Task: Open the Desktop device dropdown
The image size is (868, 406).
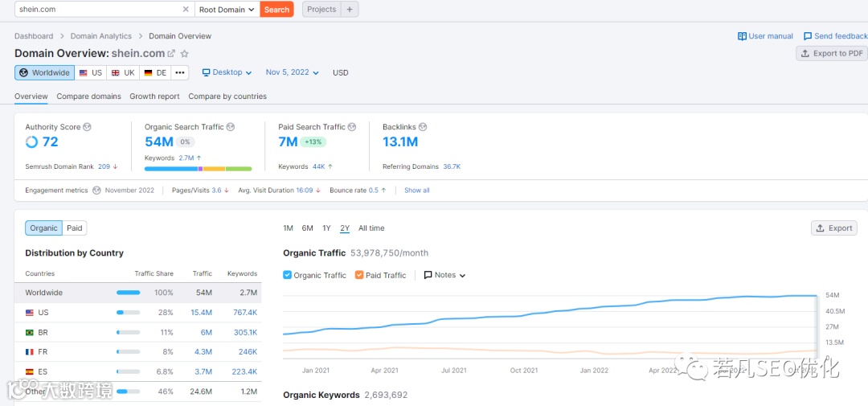Action: (x=227, y=72)
